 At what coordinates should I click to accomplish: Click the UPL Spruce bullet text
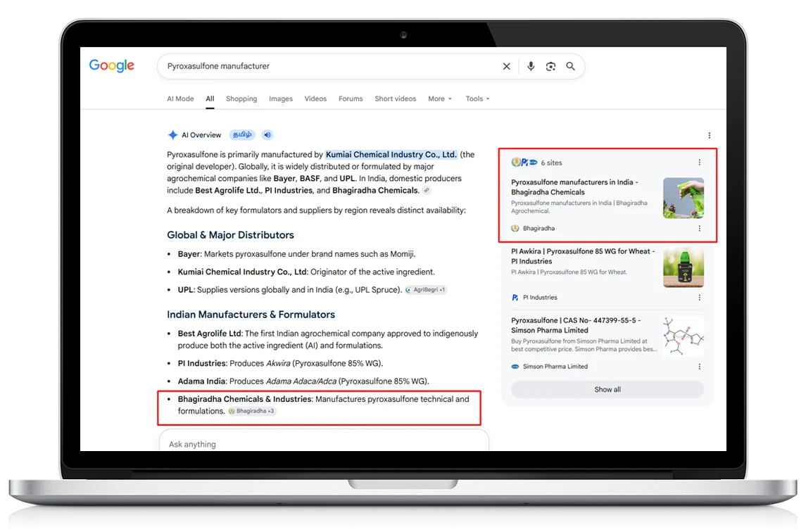pos(290,290)
